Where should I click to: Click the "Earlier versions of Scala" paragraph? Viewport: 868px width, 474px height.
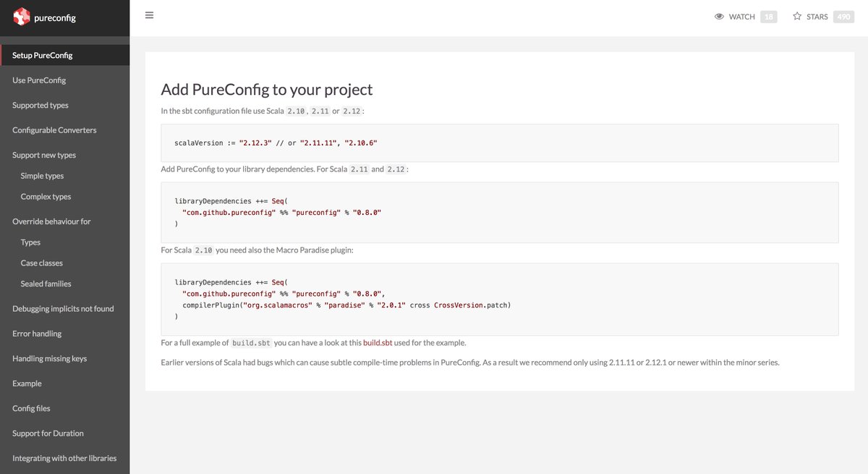coord(470,363)
